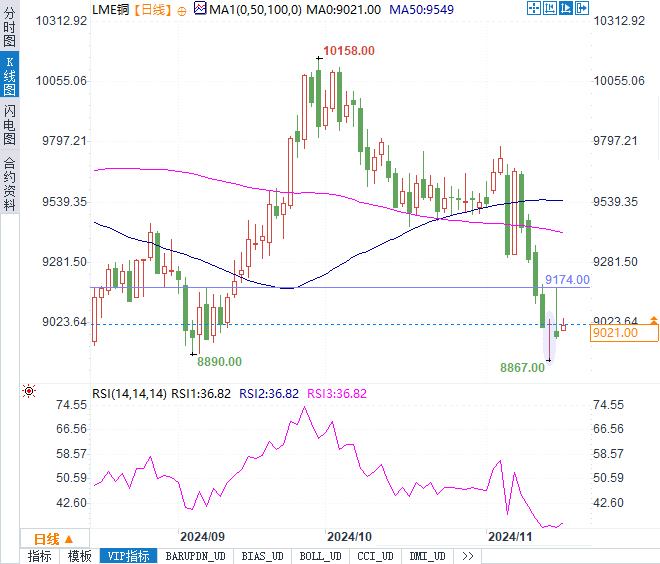Click the 10158.00 high price label
Screen dimensions: 660x564
point(349,51)
